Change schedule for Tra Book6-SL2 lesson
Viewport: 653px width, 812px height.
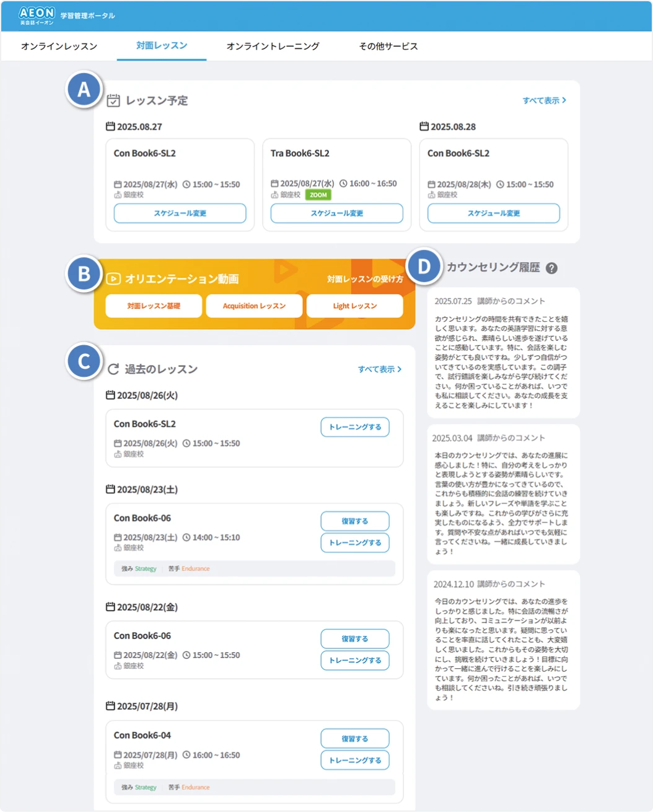pyautogui.click(x=336, y=213)
